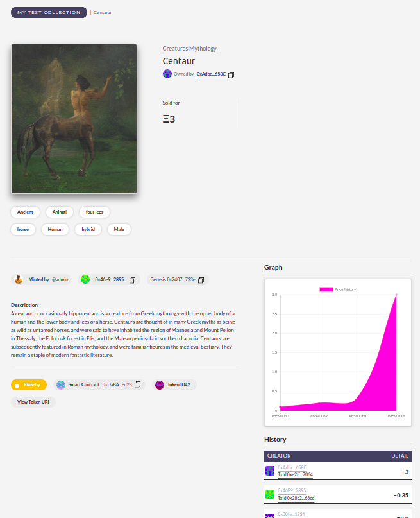Open transaction TxId 0xe2ff...7064
This screenshot has height=518, width=420.
click(296, 474)
